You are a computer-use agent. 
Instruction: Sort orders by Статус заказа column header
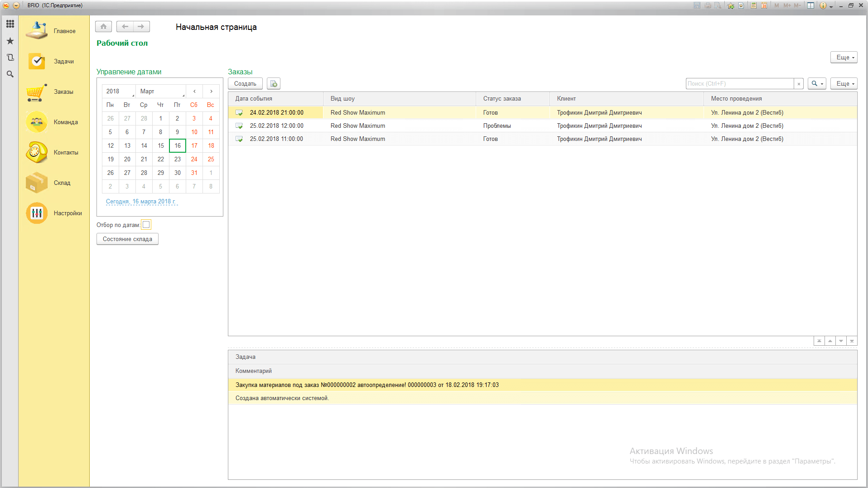pyautogui.click(x=502, y=99)
